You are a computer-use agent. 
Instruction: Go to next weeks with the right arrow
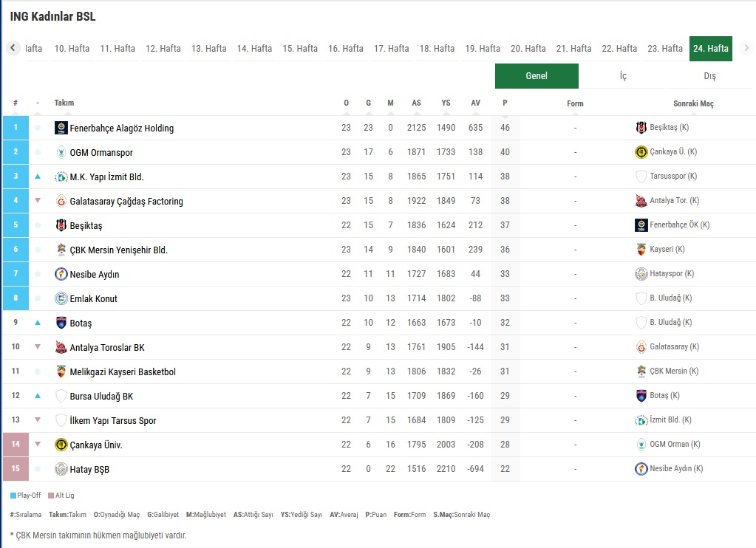[746, 48]
